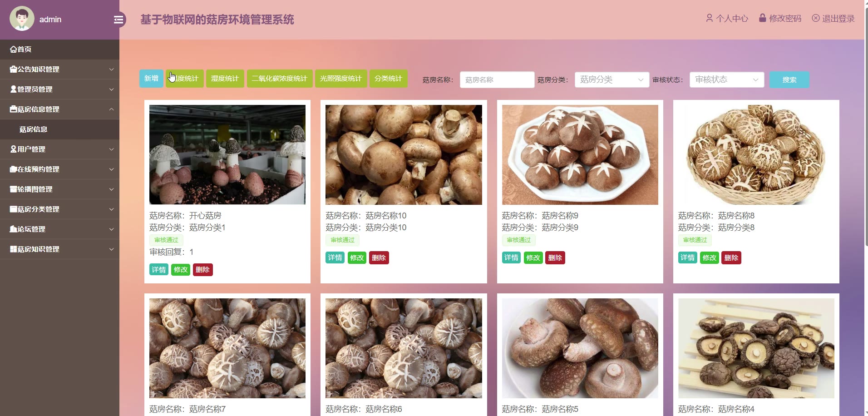This screenshot has height=416, width=868.
Task: Click 删除 for 菇房名称10
Action: point(379,258)
